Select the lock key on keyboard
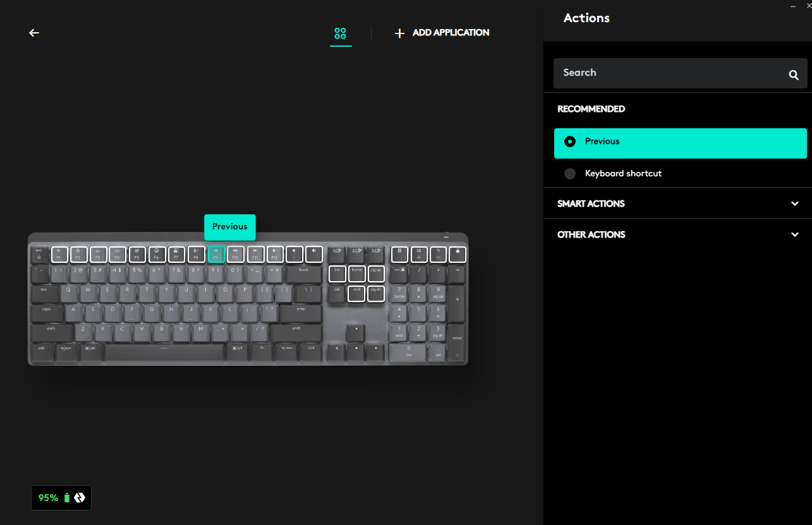Viewport: 812px width, 525px height. coord(458,255)
